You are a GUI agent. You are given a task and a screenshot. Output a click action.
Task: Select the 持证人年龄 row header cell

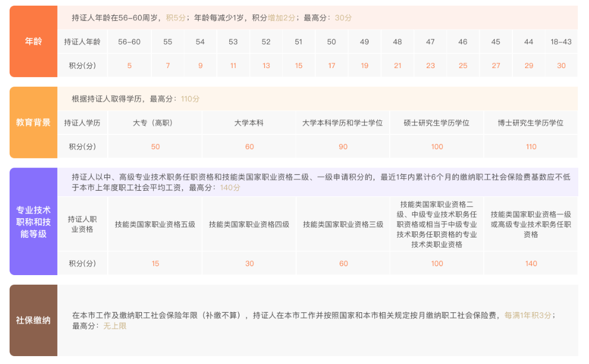pos(82,42)
